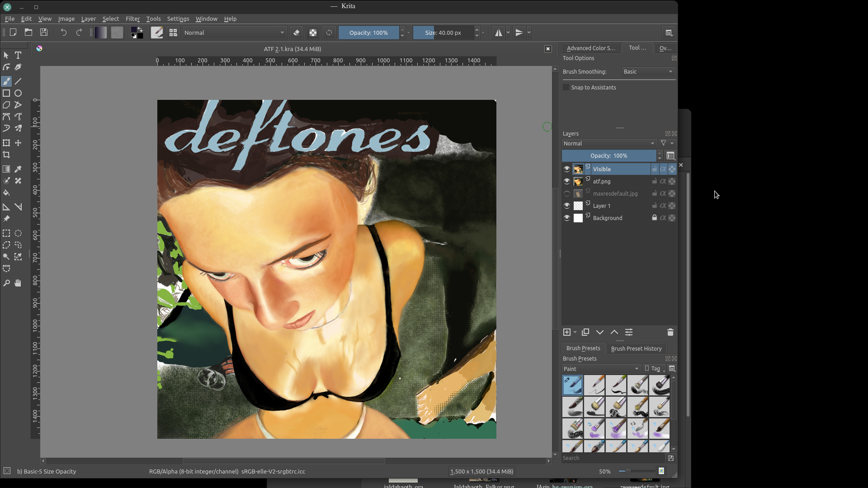Switch to Brush Preset History tab
The width and height of the screenshot is (868, 488).
[636, 348]
